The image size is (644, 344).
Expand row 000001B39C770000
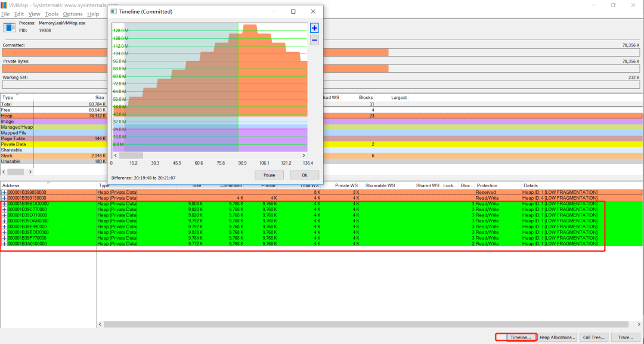point(5,209)
